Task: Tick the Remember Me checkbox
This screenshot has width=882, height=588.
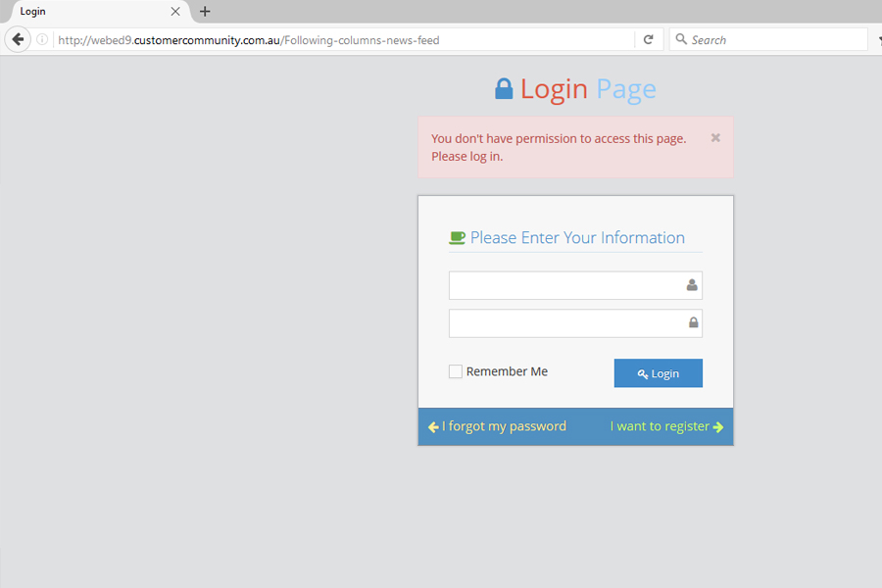Action: [456, 371]
